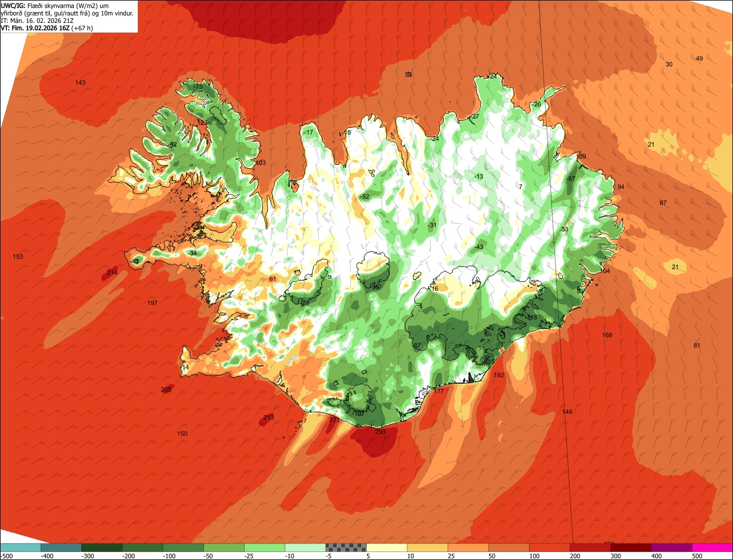Viewport: 733px width, 560px height.
Task: Click the map value '153' at the far west
Action: [x=18, y=257]
